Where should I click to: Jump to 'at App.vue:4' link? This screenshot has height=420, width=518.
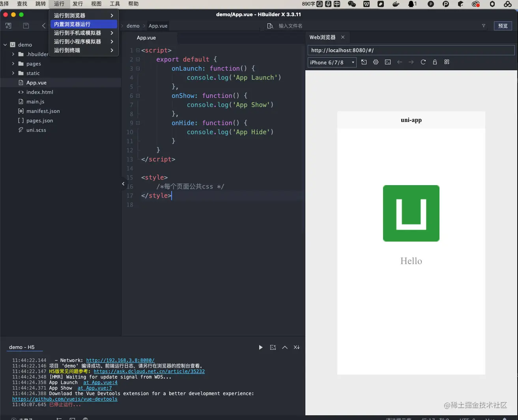coord(100,382)
